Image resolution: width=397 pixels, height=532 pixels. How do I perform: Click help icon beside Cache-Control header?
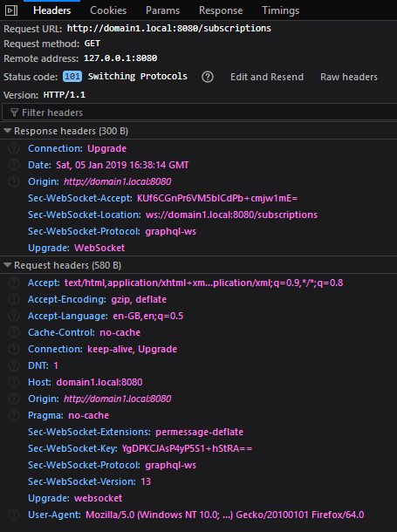click(14, 332)
